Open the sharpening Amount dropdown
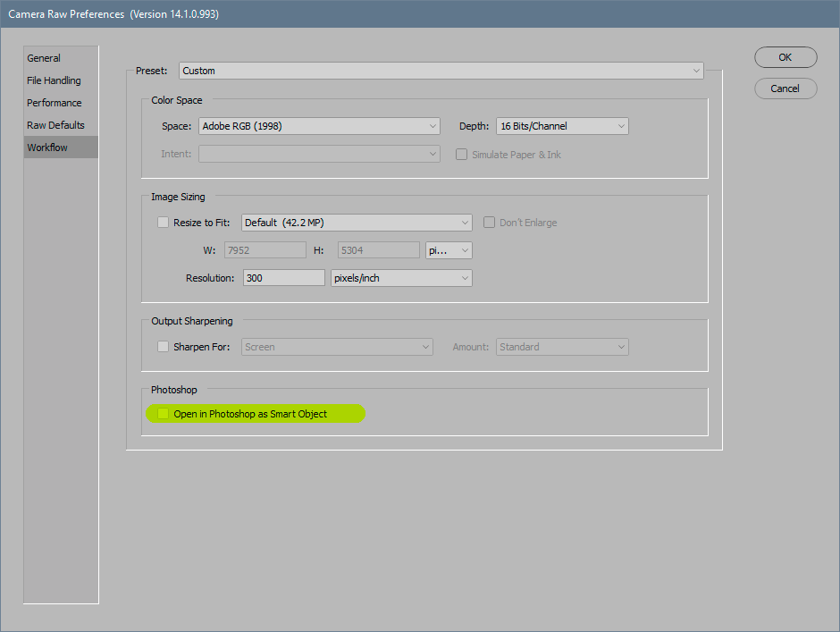The image size is (840, 632). pos(562,346)
